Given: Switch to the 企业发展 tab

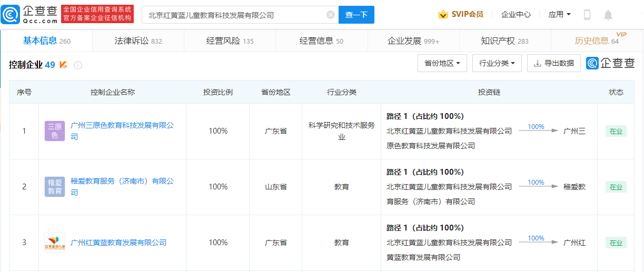Looking at the screenshot, I should tap(413, 41).
